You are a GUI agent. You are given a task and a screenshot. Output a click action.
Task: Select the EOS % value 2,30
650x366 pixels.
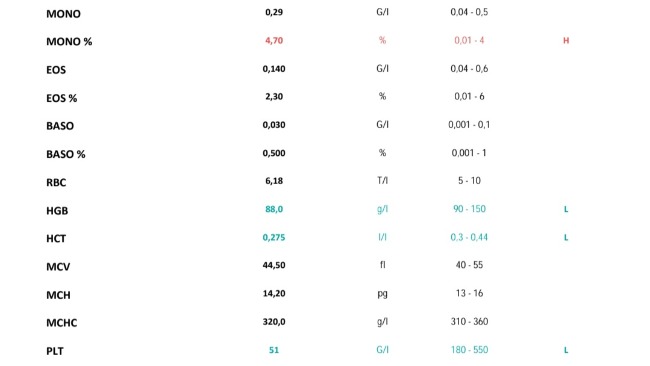pos(274,97)
